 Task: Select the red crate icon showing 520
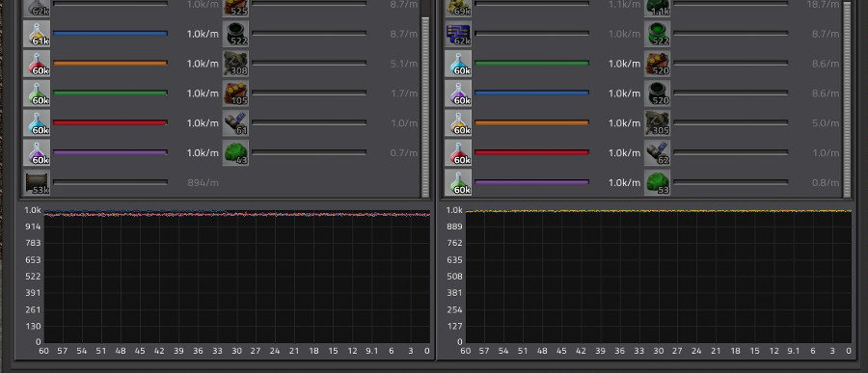pyautogui.click(x=658, y=64)
